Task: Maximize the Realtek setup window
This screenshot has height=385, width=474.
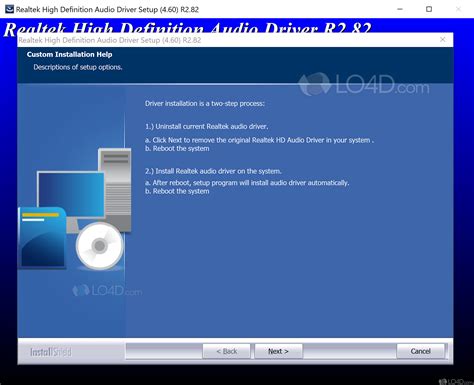Action: [x=429, y=9]
